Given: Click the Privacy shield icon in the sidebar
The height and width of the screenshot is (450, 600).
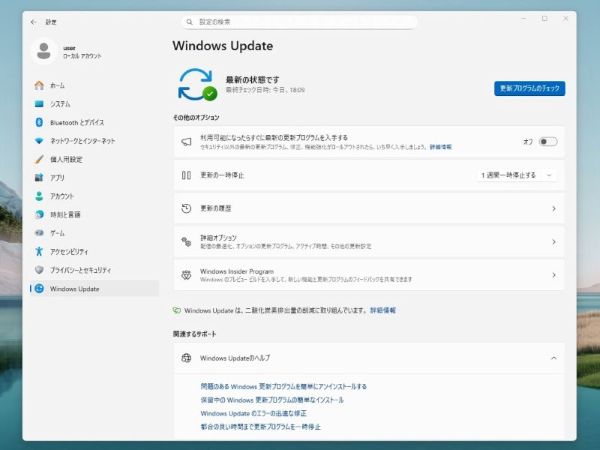Looking at the screenshot, I should [x=39, y=270].
